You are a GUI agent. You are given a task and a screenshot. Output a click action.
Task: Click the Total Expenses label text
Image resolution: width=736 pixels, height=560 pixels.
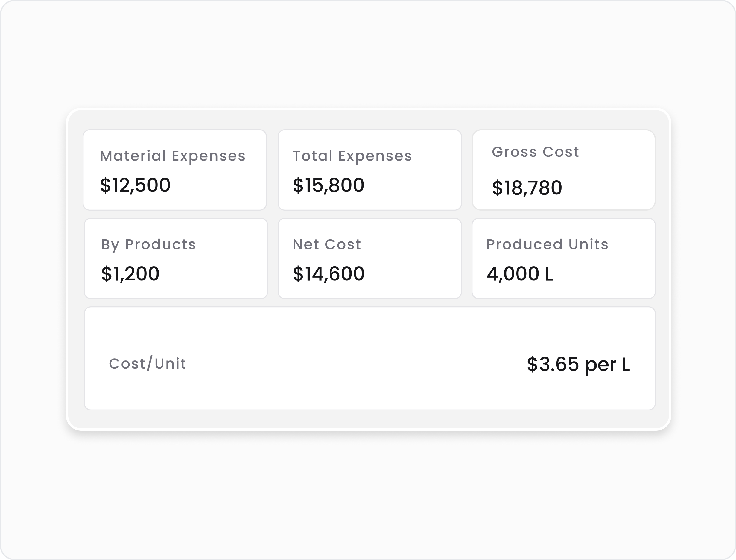click(352, 156)
